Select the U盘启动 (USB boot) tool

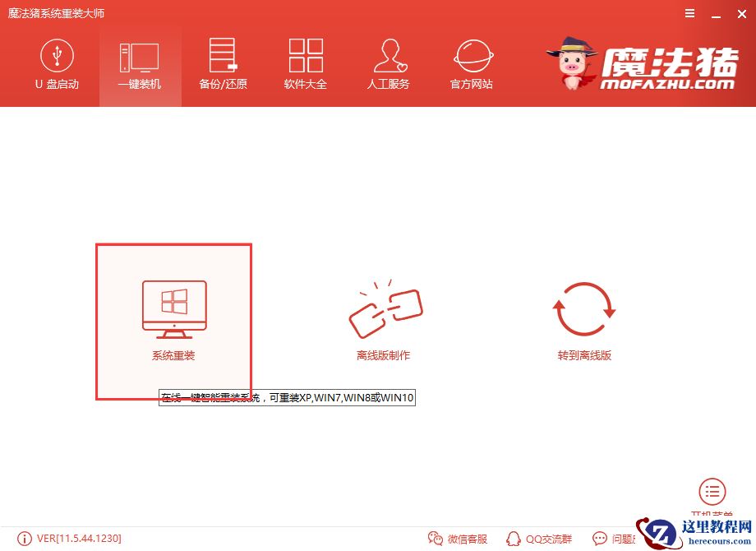click(56, 64)
